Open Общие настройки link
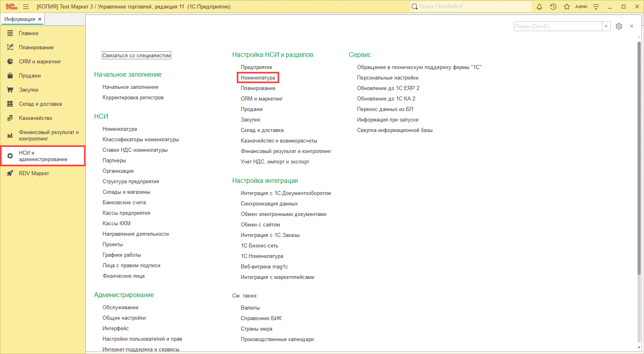Screen dimensions: 644x354 (124, 318)
